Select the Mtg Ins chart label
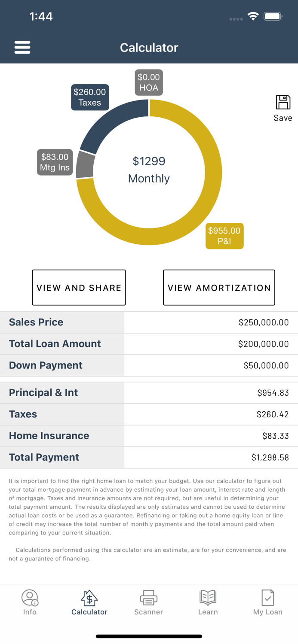 point(55,162)
